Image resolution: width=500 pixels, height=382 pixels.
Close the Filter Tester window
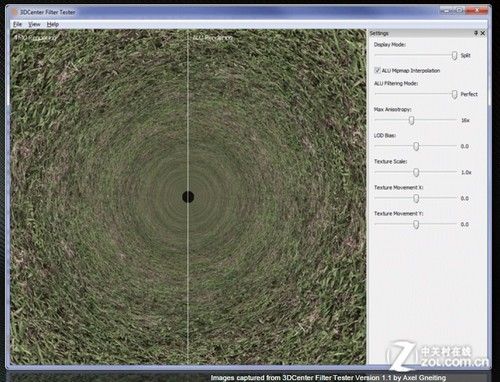(477, 11)
